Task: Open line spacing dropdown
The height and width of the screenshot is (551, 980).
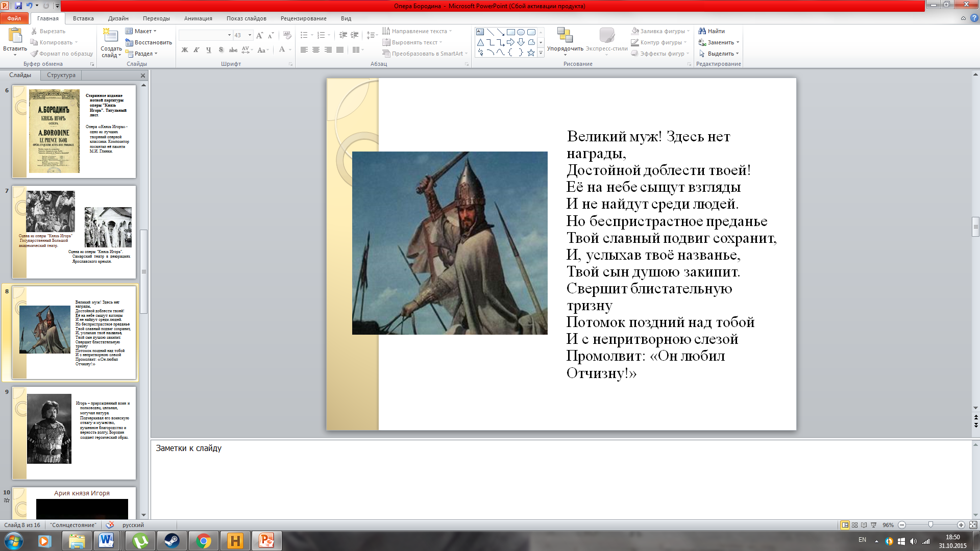Action: (x=372, y=35)
